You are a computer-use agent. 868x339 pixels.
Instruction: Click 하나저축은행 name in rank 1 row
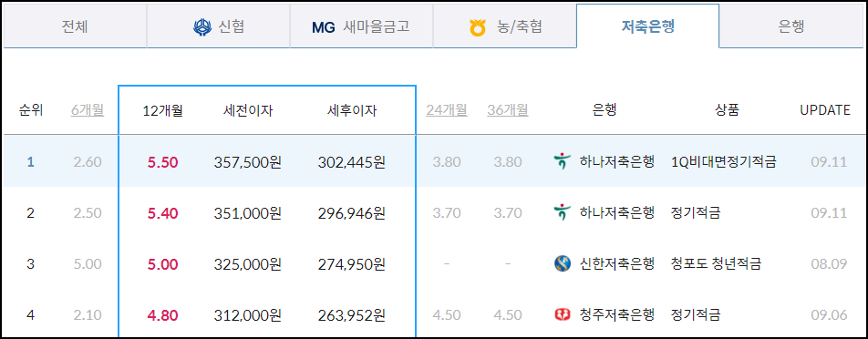click(x=616, y=162)
